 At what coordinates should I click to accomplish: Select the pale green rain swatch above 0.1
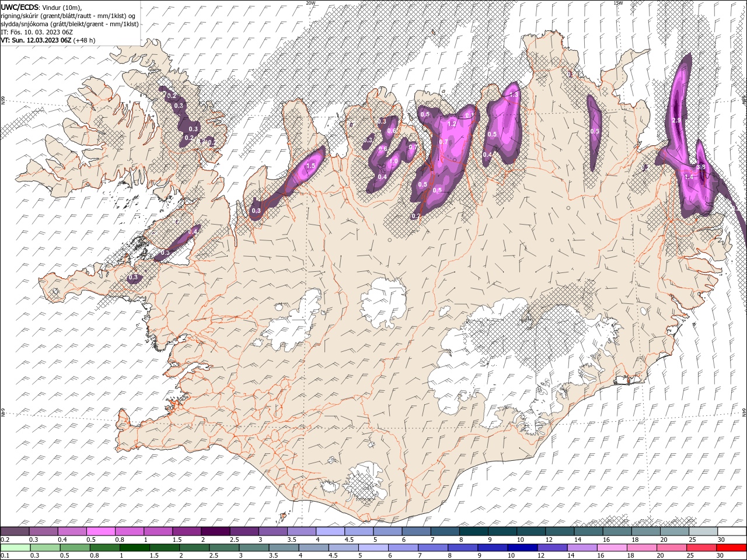[15, 547]
